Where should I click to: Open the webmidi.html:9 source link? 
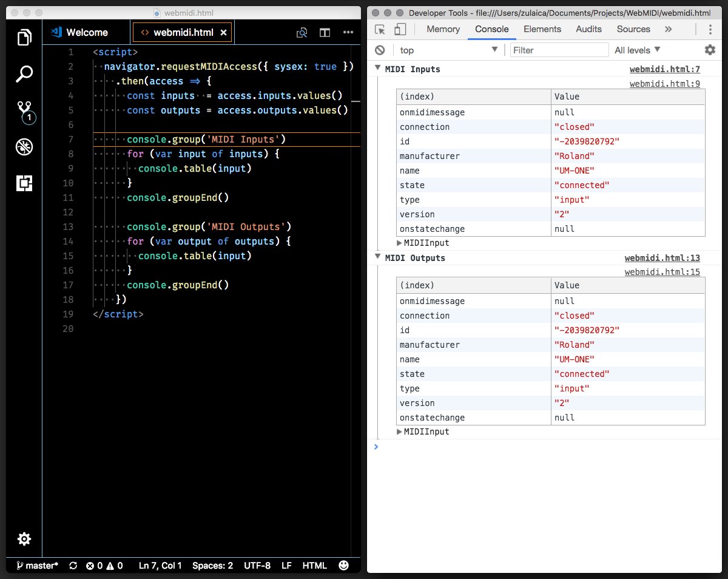coord(665,84)
